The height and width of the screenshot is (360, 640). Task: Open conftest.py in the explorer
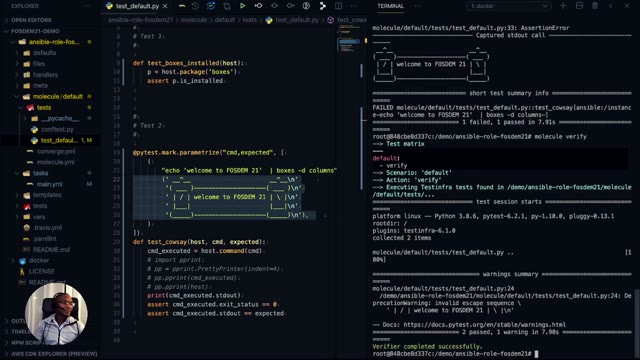pyautogui.click(x=57, y=129)
